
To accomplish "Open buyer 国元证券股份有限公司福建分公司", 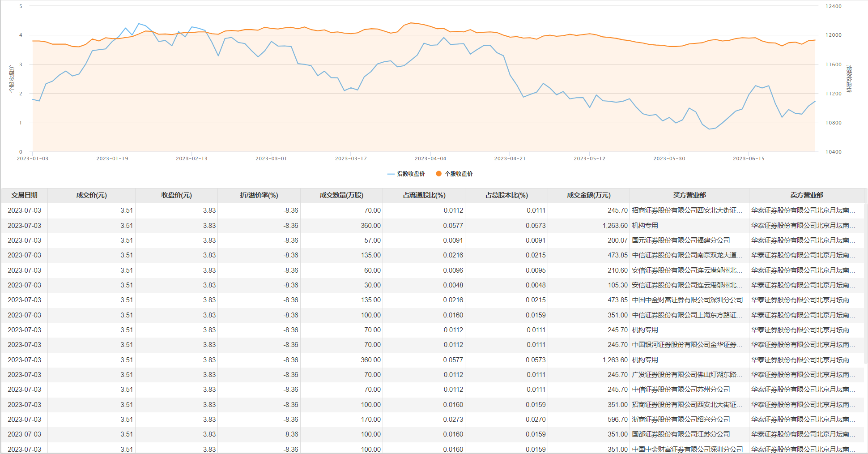I will (x=681, y=240).
